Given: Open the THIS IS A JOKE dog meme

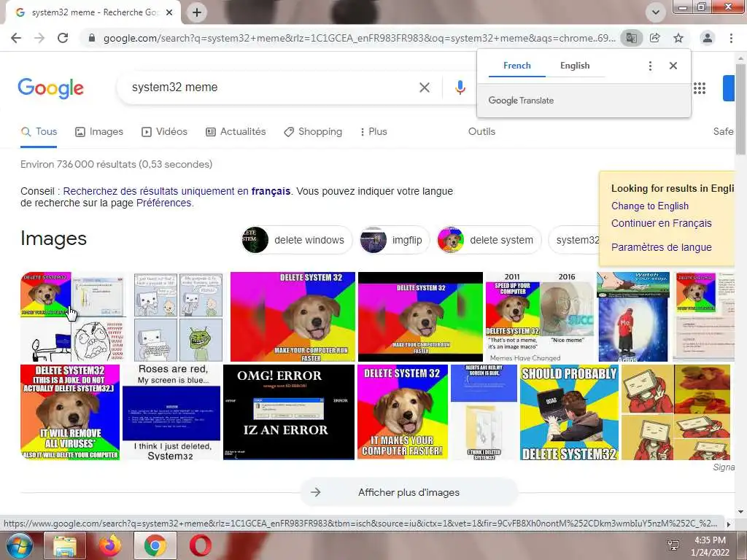Looking at the screenshot, I should click(70, 413).
